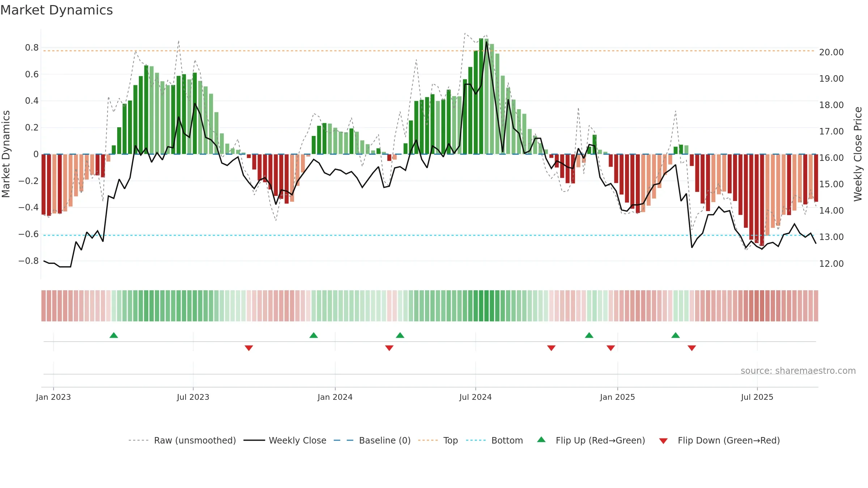Click the red flip-down triangle just before Jan 2025
This screenshot has height=488, width=868.
[611, 348]
